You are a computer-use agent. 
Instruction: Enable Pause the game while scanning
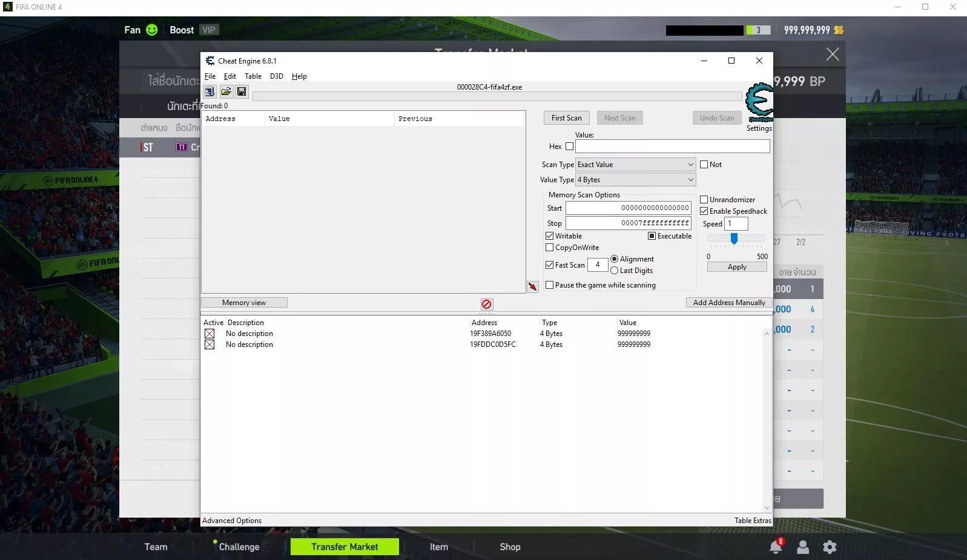tap(549, 285)
